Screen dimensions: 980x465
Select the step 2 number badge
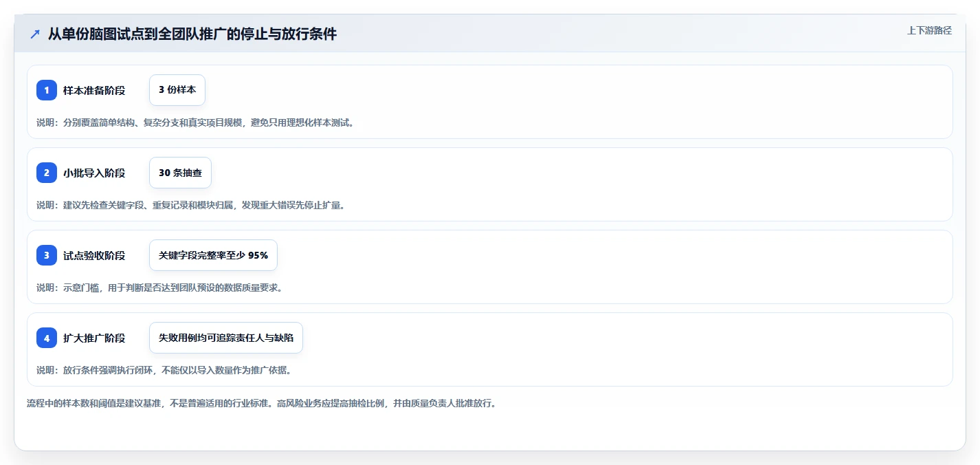tap(47, 173)
